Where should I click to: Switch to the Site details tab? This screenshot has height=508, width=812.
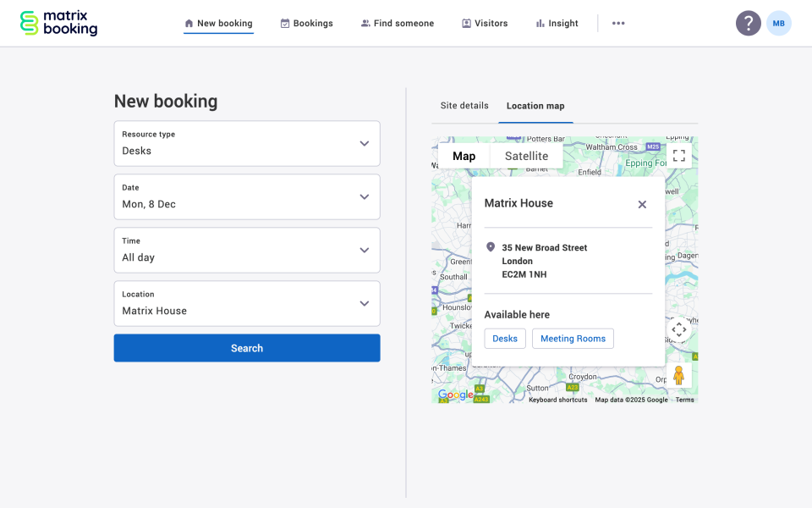(464, 105)
